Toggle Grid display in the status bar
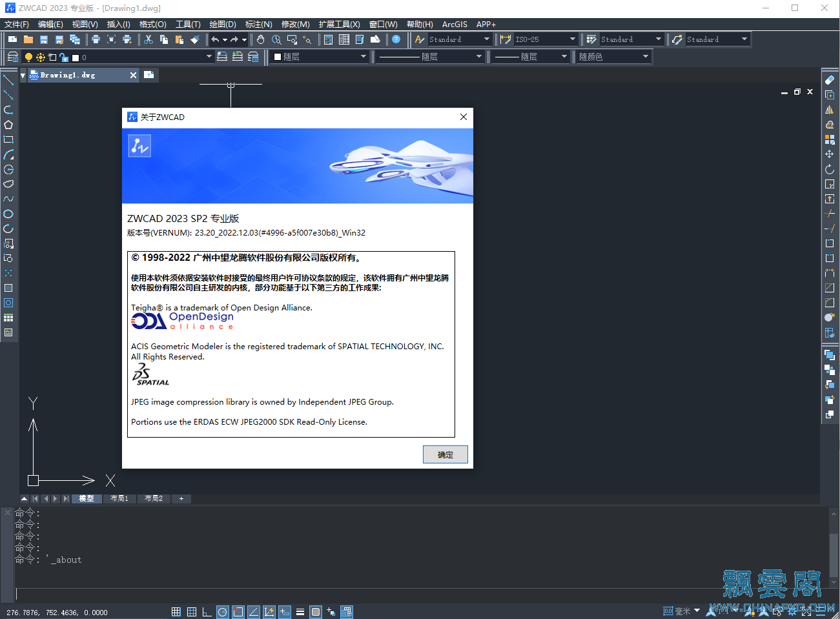 point(192,612)
